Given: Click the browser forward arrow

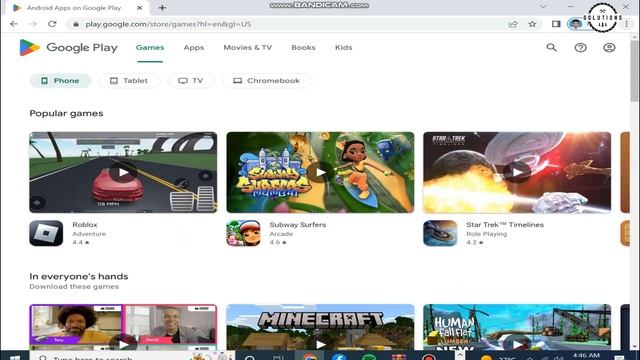Looking at the screenshot, I should point(33,24).
